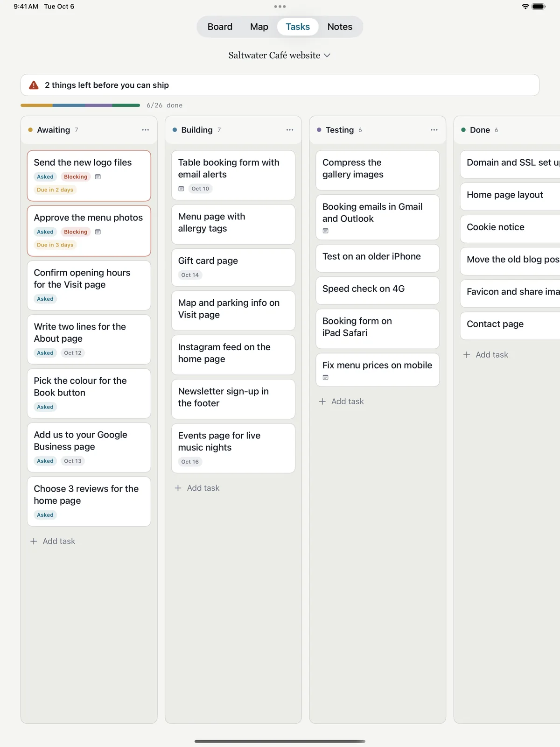Viewport: 560px width, 747px height.
Task: Switch to the Board tab
Action: tap(220, 27)
